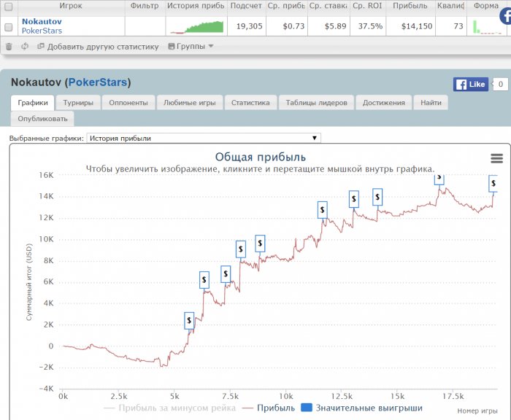Sort by the Подсчет column header
The image size is (511, 420).
246,6
